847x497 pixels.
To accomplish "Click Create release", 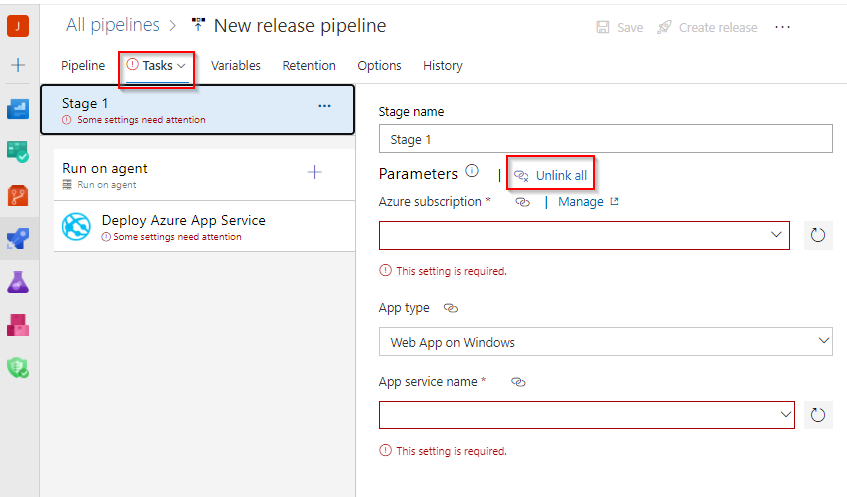I will point(707,27).
